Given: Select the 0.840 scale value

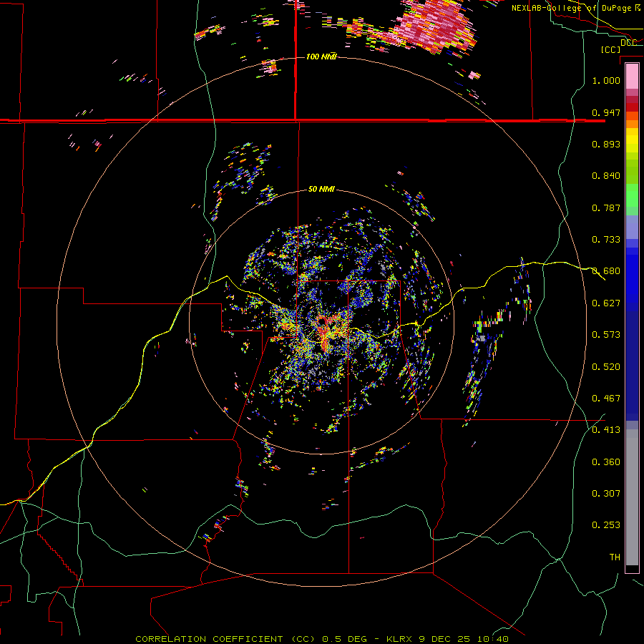Looking at the screenshot, I should (606, 176).
